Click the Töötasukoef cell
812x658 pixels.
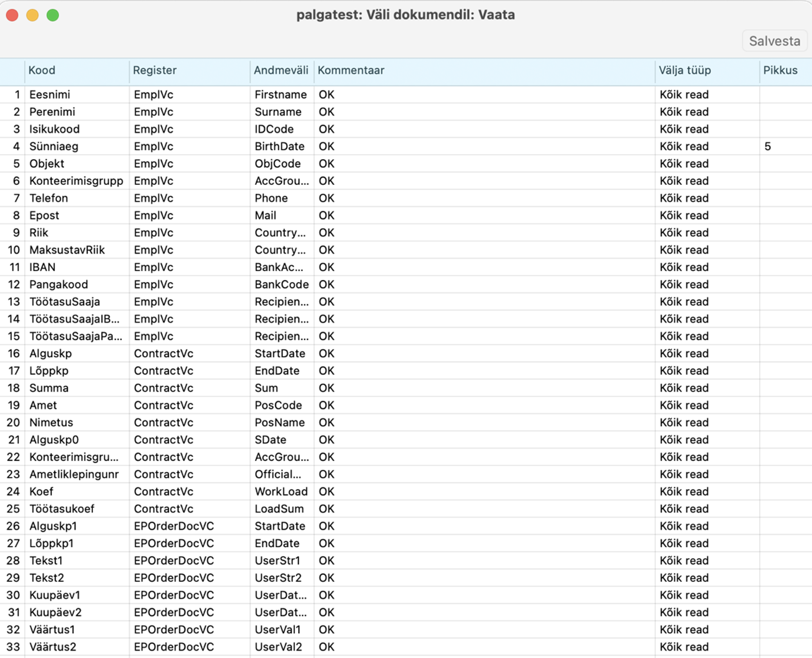click(77, 509)
